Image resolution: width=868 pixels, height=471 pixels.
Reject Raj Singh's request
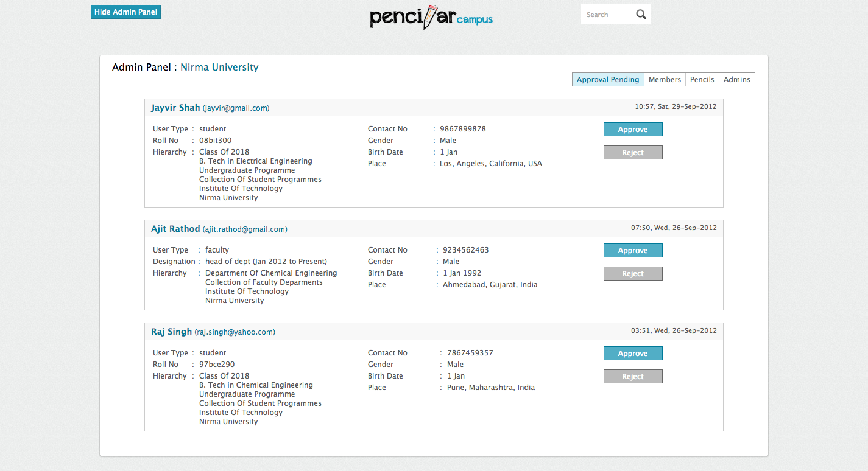[632, 377]
